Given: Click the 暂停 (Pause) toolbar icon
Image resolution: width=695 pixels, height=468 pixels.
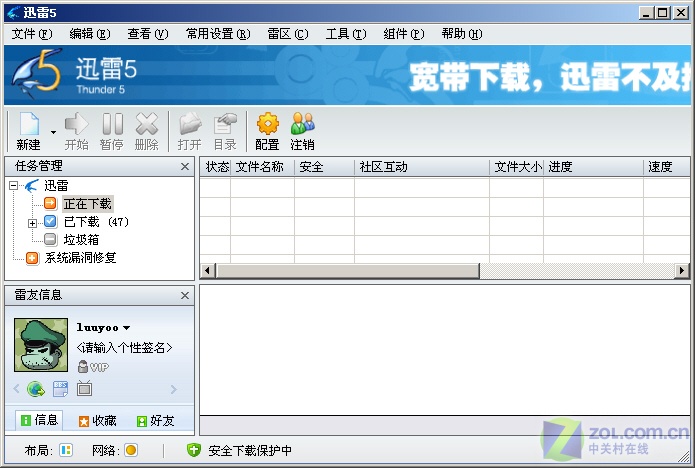Looking at the screenshot, I should pyautogui.click(x=112, y=131).
